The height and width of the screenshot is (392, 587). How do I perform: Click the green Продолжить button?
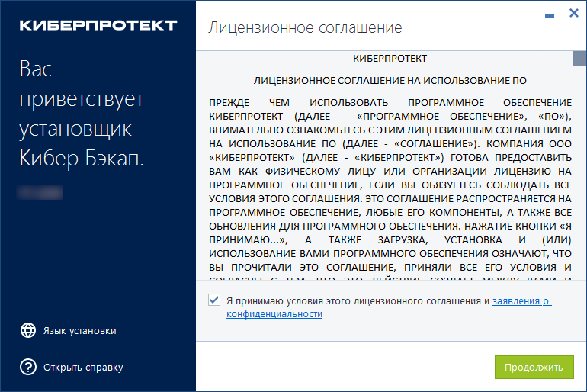pyautogui.click(x=534, y=367)
